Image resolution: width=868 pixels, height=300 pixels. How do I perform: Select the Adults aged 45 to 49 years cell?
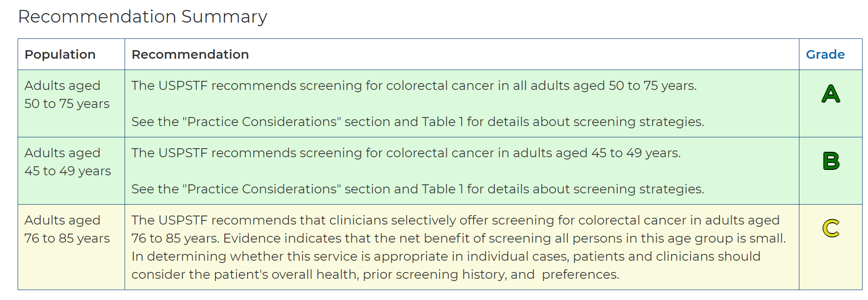point(68,162)
